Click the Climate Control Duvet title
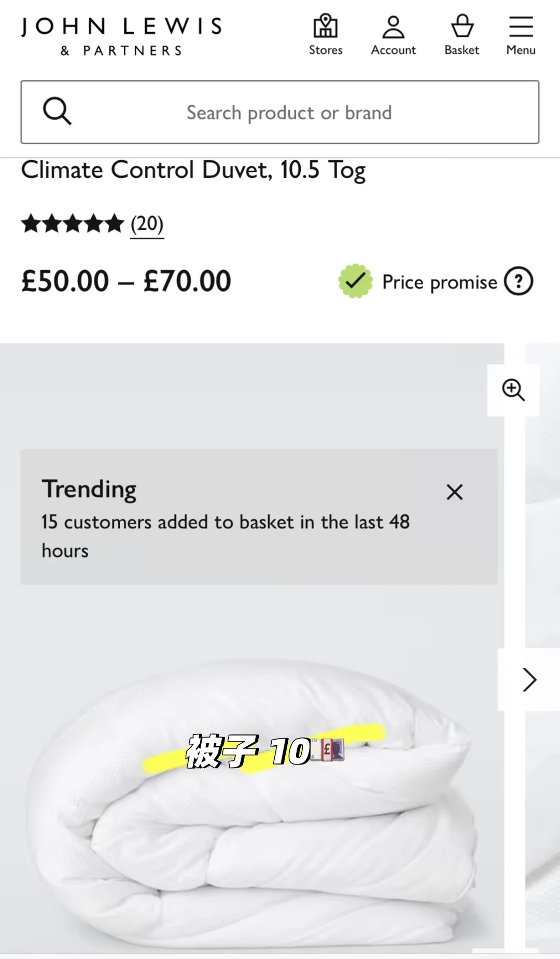Viewport: 560px width, 959px height. coord(193,170)
